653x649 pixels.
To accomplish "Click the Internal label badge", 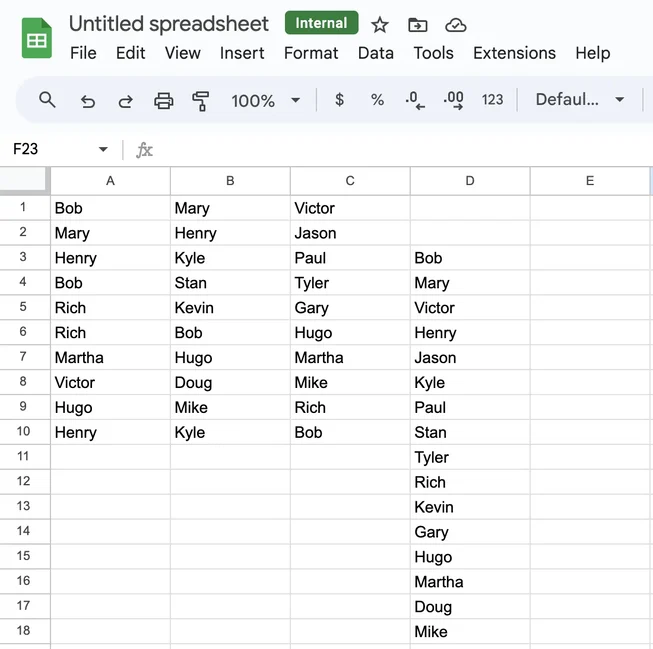I will pos(321,23).
